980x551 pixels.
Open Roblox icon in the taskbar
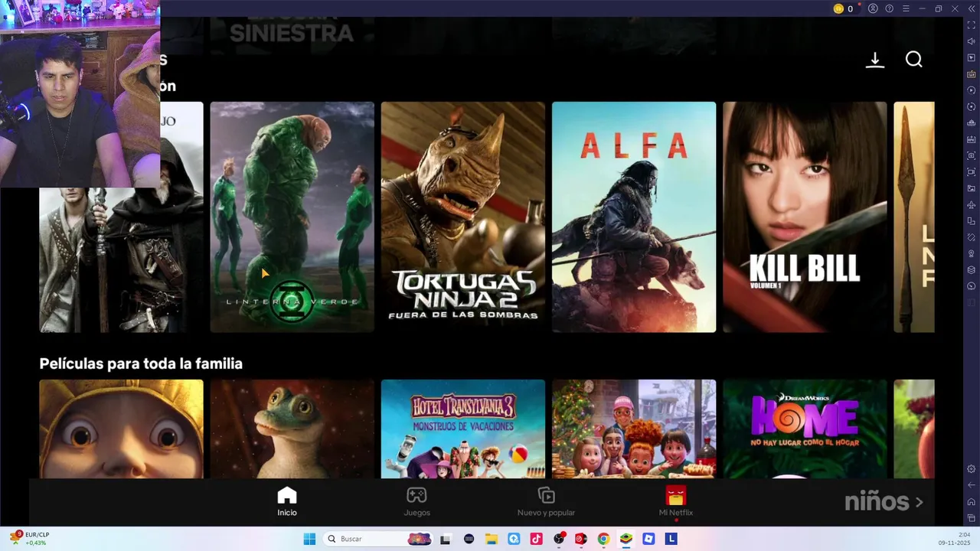(648, 539)
